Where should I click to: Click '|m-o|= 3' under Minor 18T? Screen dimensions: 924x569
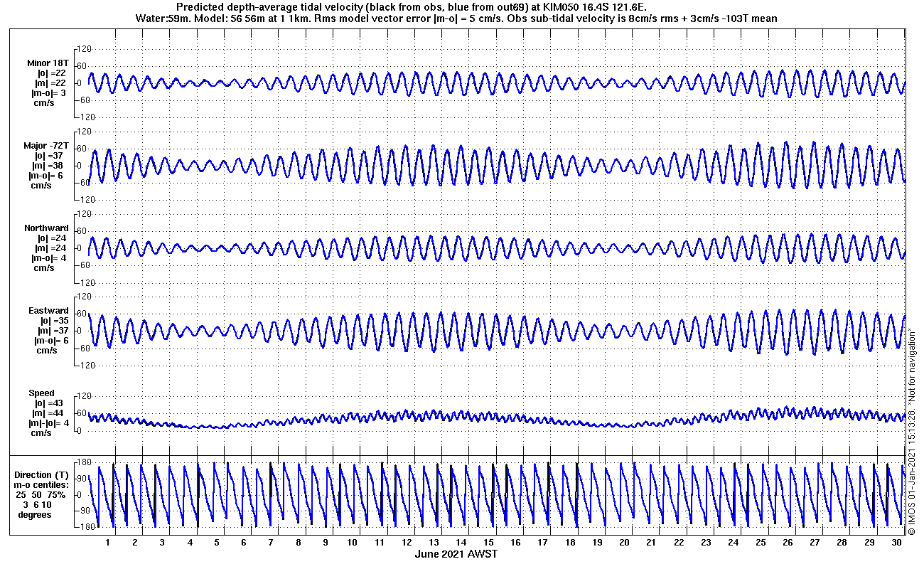[x=49, y=93]
